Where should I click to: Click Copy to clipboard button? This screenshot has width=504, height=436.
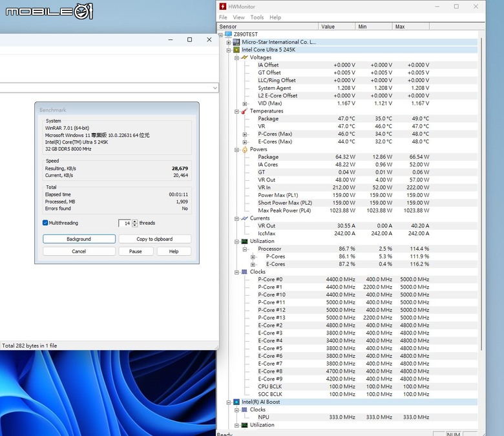click(x=154, y=239)
